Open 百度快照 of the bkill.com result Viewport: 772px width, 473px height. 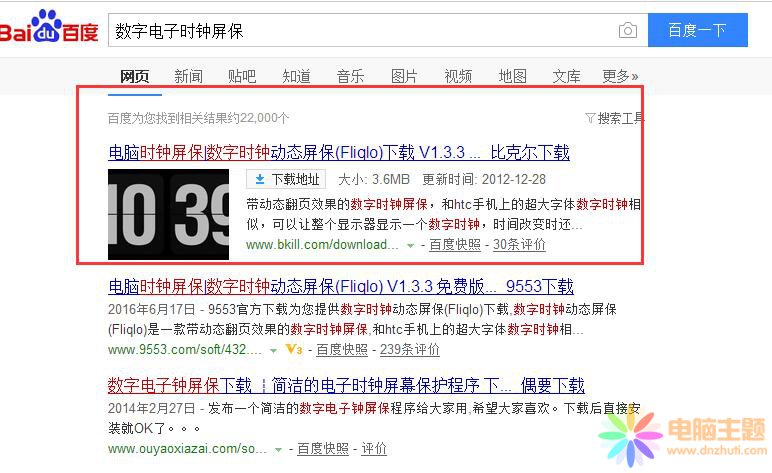[455, 245]
